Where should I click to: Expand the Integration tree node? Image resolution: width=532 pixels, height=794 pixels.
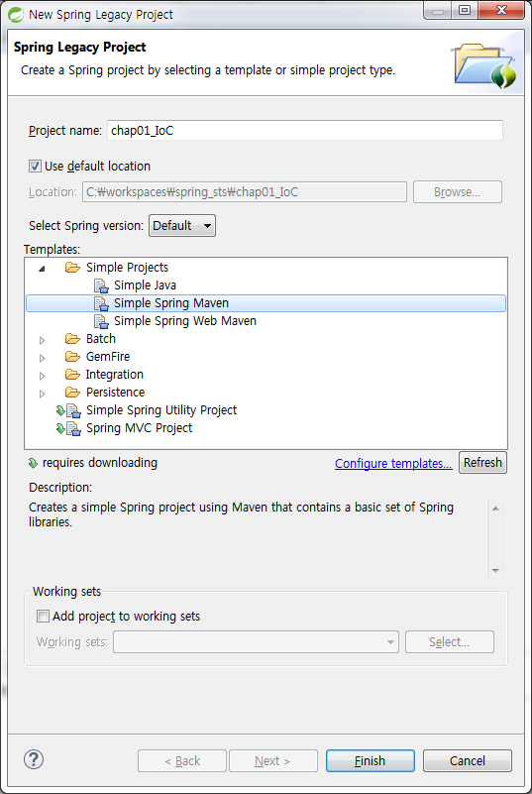[x=42, y=376]
